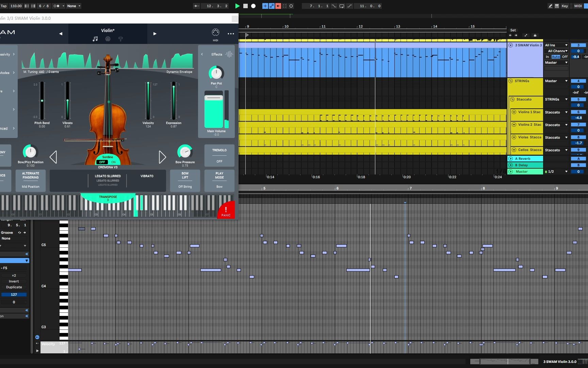The height and width of the screenshot is (368, 588).
Task: Click the Play button in the transport bar
Action: pyautogui.click(x=237, y=6)
